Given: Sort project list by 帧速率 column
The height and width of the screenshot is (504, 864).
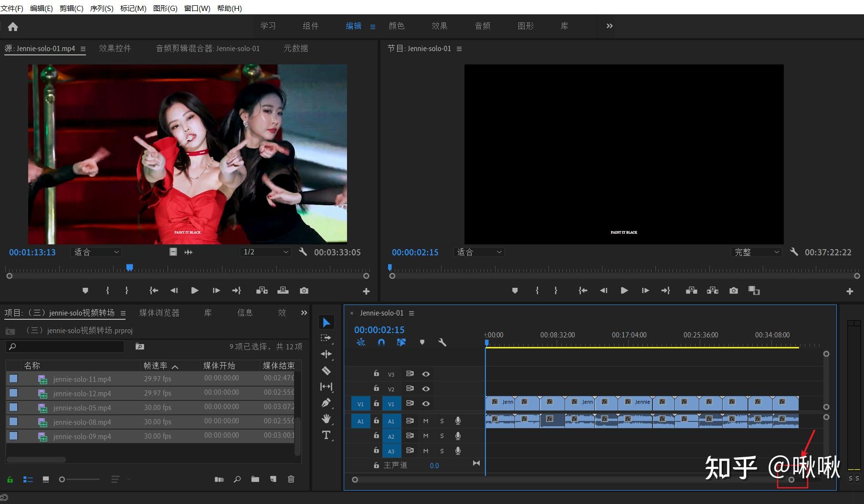Looking at the screenshot, I should [156, 366].
